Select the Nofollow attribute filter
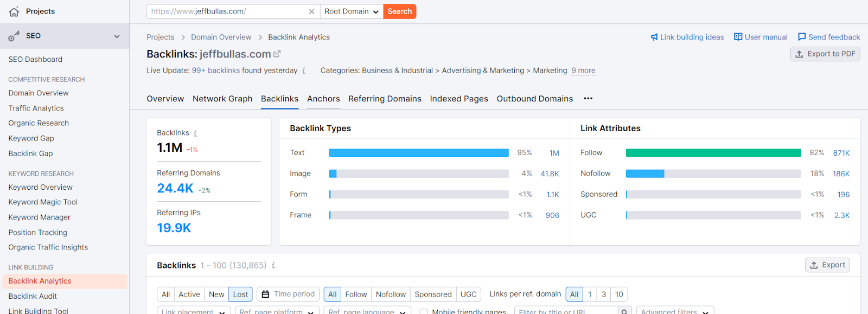The height and width of the screenshot is (314, 868). pos(391,294)
